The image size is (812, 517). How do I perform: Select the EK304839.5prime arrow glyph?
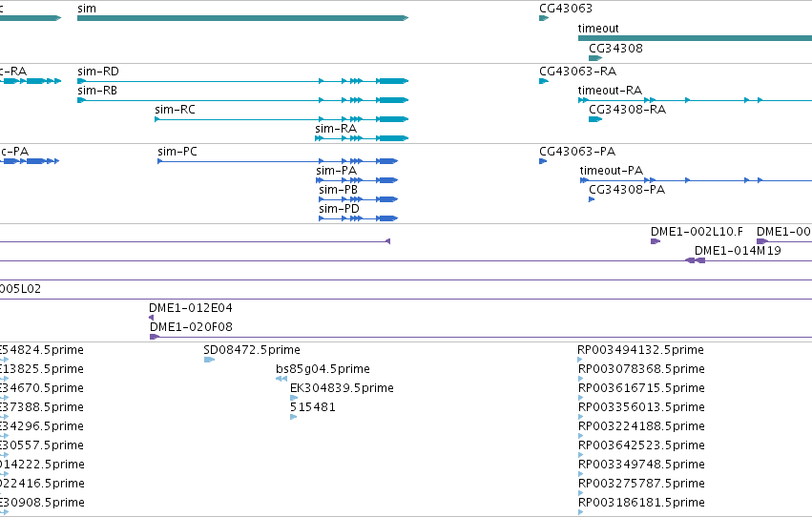tap(294, 398)
